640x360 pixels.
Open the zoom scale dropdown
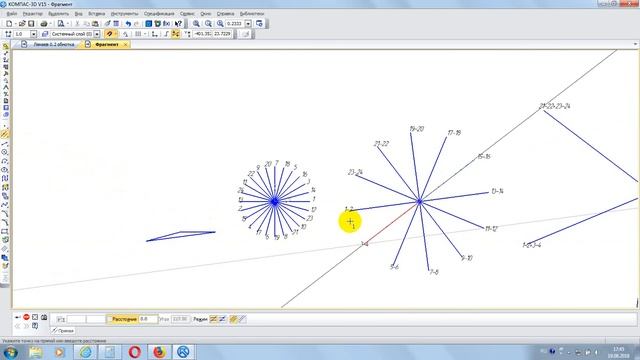248,24
